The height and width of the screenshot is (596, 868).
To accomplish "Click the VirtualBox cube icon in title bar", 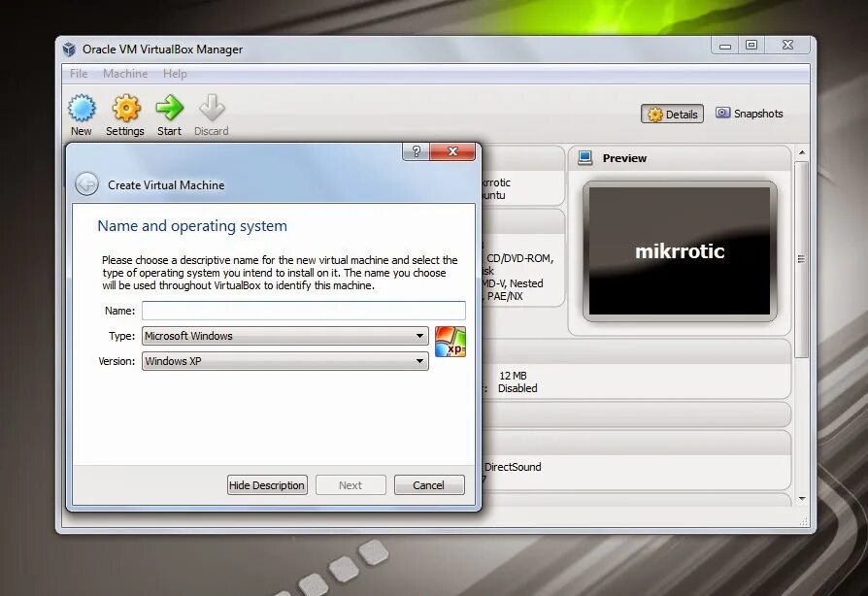I will click(69, 50).
